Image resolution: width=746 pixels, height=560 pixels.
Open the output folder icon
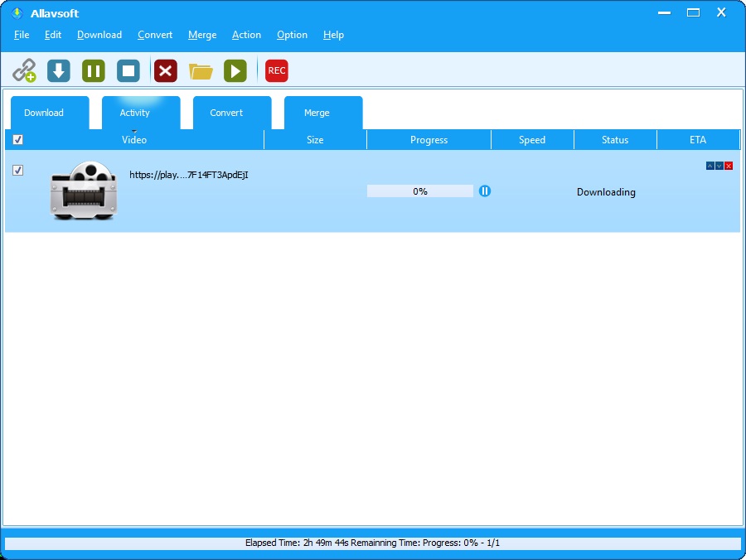tap(201, 71)
